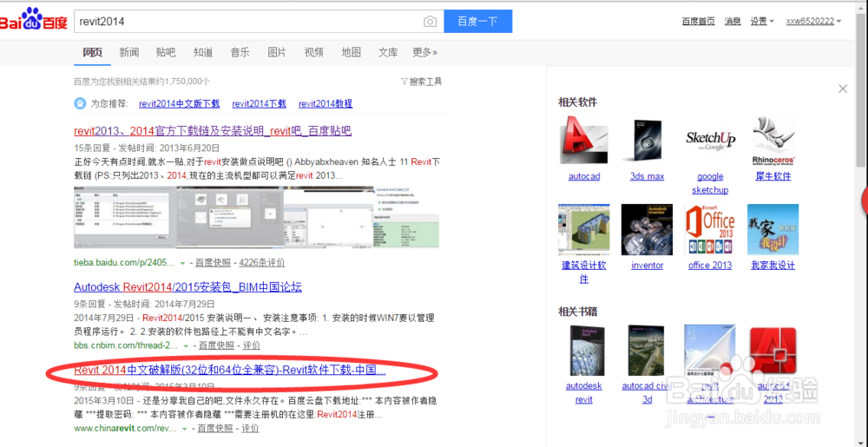Expand arrow next to tieba.baidu.com URL
This screenshot has height=447, width=868.
(182, 263)
